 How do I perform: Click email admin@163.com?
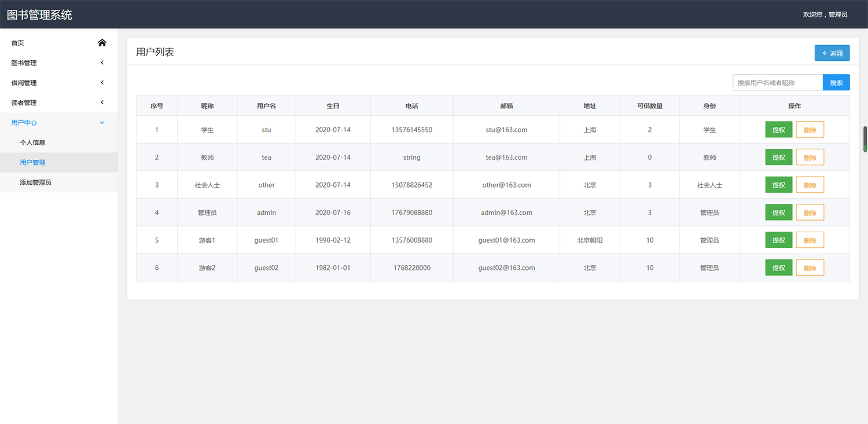pyautogui.click(x=506, y=213)
